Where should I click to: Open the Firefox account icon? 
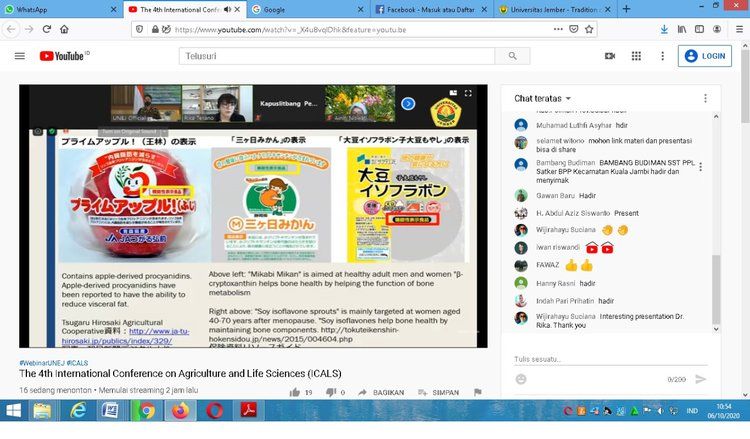pos(717,29)
